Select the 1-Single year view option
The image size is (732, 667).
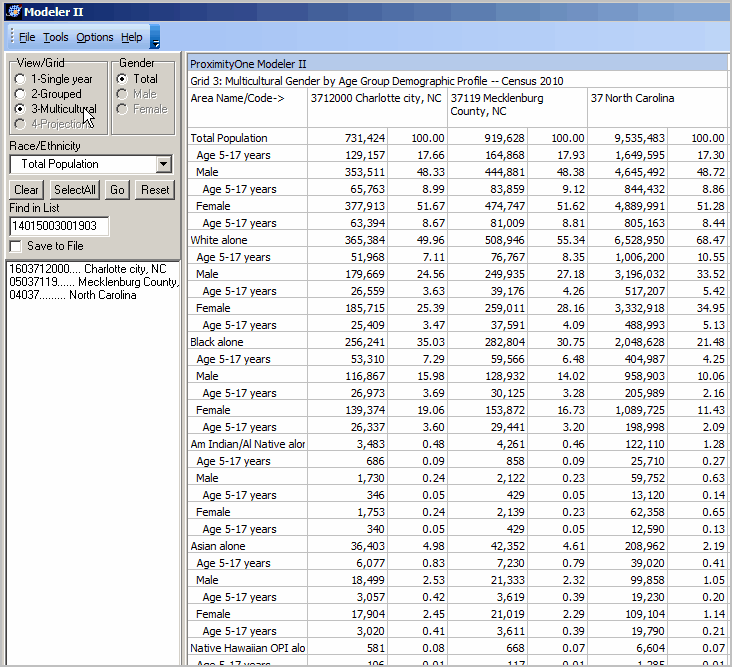pos(54,79)
